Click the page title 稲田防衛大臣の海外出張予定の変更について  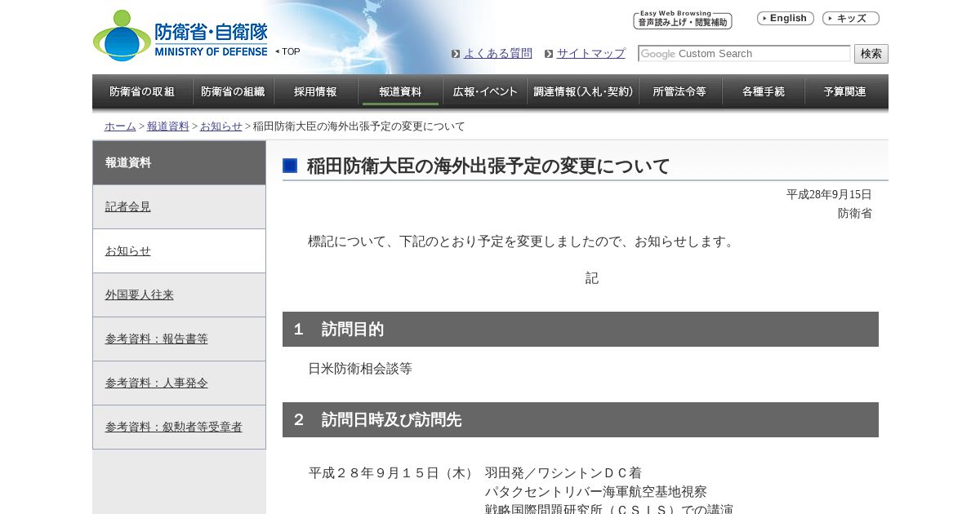pyautogui.click(x=488, y=166)
